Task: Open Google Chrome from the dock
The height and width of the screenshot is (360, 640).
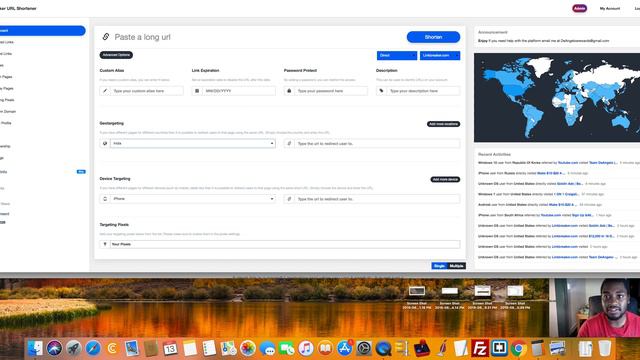Action: (x=519, y=348)
